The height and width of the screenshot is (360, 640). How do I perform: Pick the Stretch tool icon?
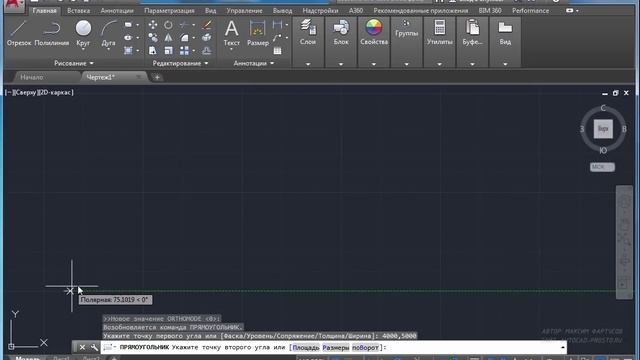[x=153, y=51]
